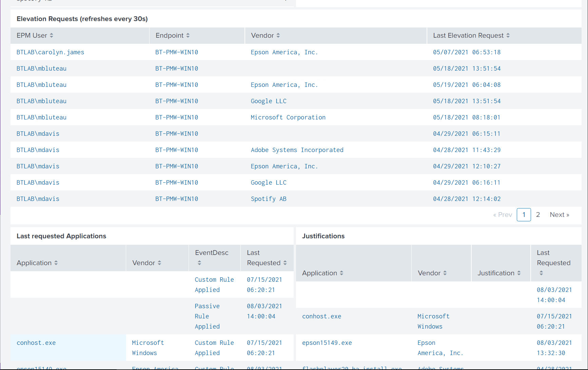The width and height of the screenshot is (588, 370).
Task: Click timestamp 04/29/2021 06:15:11
Action: click(x=467, y=133)
